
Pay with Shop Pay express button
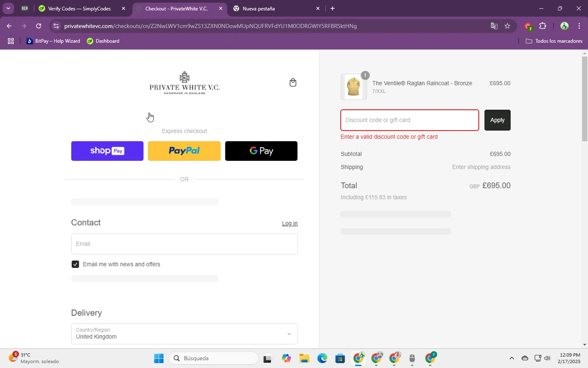pyautogui.click(x=107, y=151)
